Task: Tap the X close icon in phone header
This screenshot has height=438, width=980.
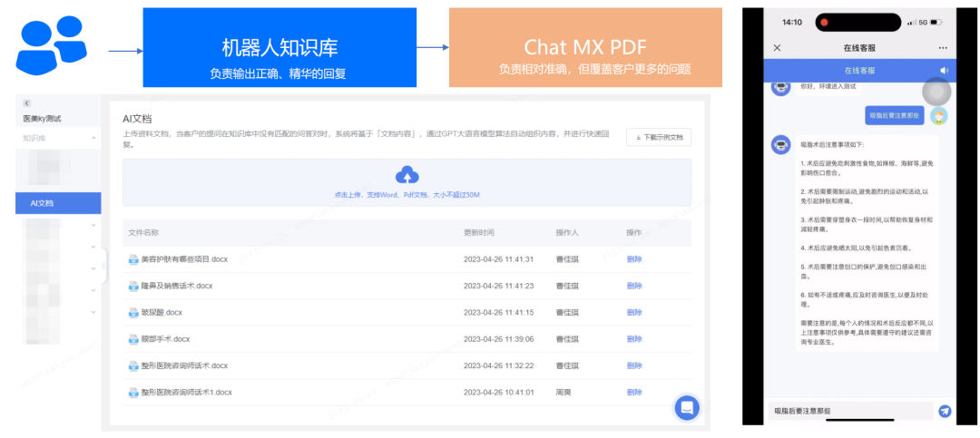Action: 778,47
